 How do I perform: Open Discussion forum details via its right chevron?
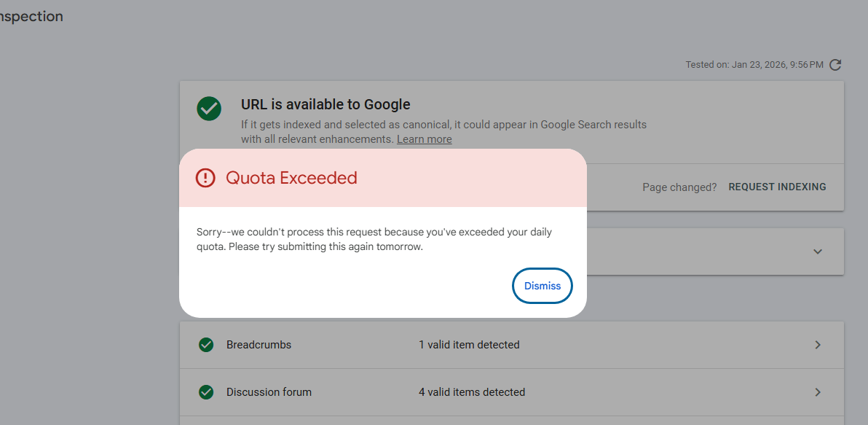tap(818, 392)
